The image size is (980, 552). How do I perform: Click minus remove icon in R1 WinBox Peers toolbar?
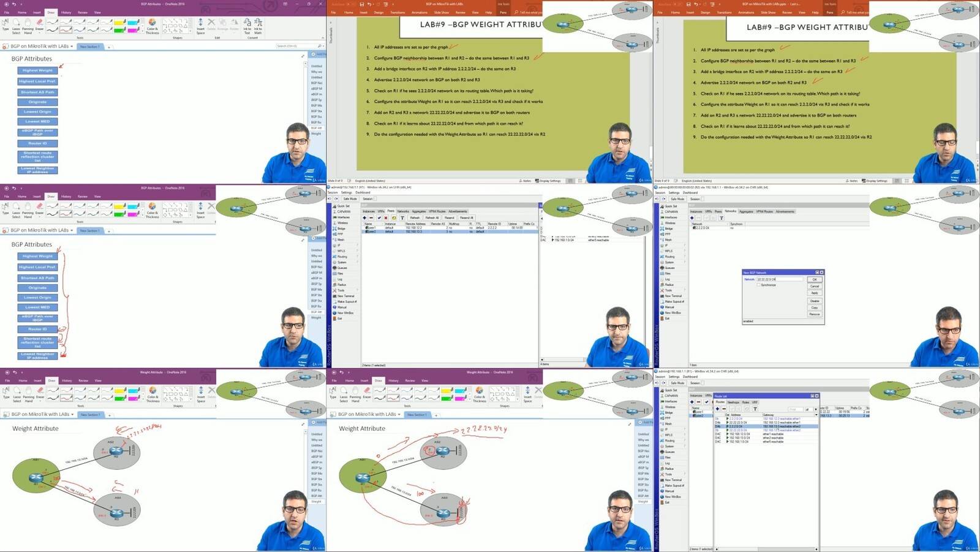(371, 217)
